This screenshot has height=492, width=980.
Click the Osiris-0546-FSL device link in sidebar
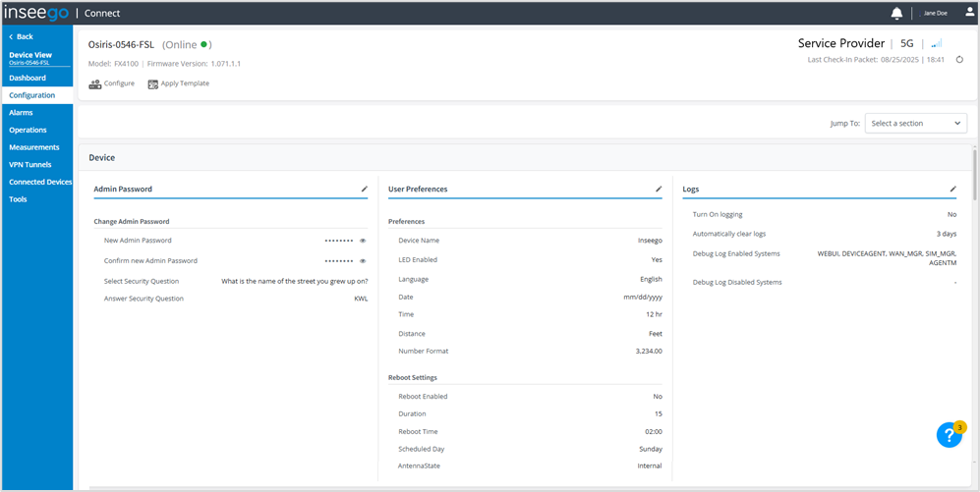pyautogui.click(x=29, y=63)
